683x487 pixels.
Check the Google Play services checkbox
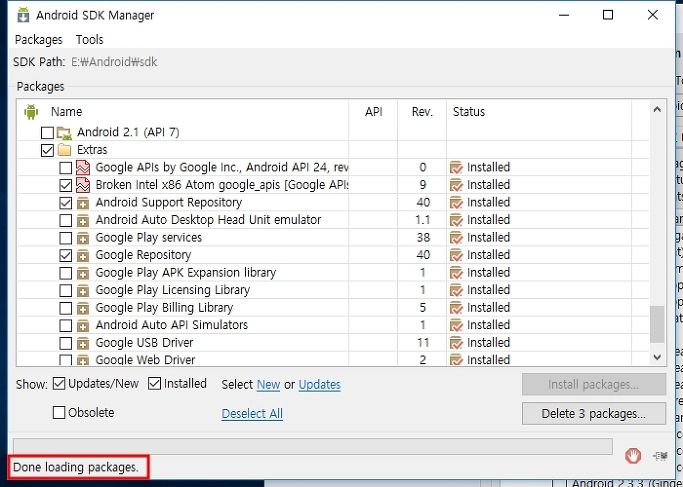tap(65, 238)
